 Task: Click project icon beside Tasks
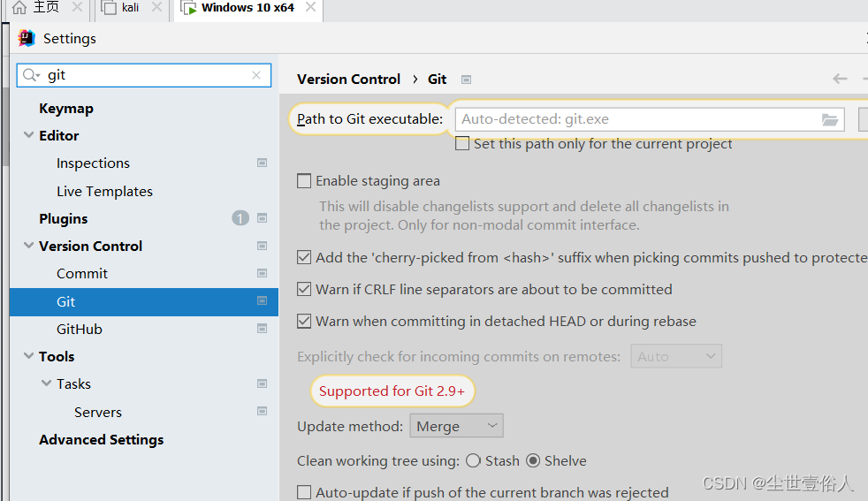pyautogui.click(x=262, y=383)
